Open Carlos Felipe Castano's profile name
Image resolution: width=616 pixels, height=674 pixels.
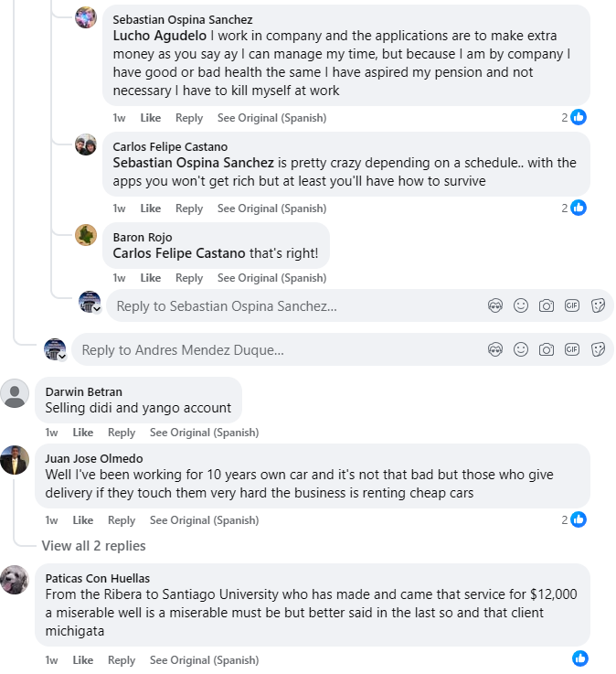pos(170,146)
